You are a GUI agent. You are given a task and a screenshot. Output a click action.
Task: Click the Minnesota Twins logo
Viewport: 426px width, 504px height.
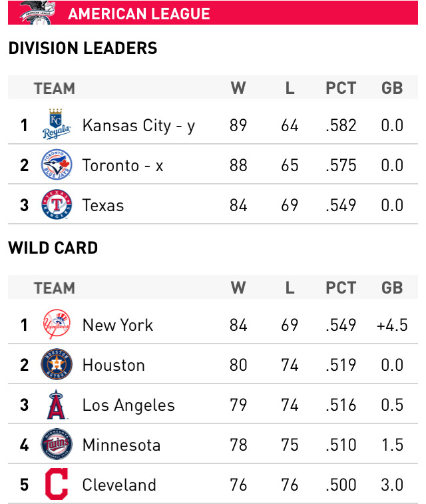pyautogui.click(x=56, y=445)
